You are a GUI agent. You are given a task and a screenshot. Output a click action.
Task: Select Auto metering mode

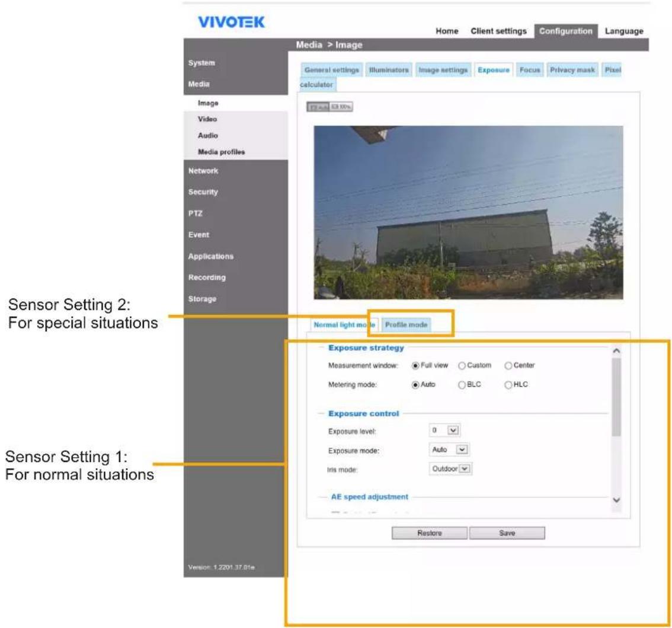coord(415,385)
